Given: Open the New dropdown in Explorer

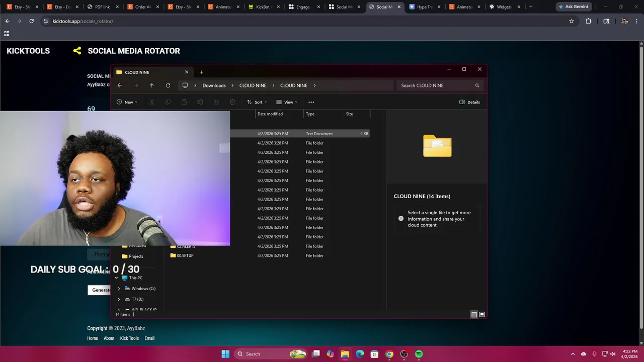Looking at the screenshot, I should pyautogui.click(x=127, y=102).
